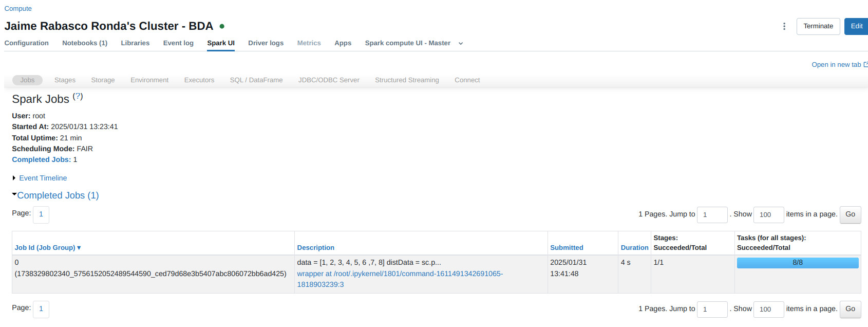
Task: Go to the Libraries tab
Action: coord(135,43)
